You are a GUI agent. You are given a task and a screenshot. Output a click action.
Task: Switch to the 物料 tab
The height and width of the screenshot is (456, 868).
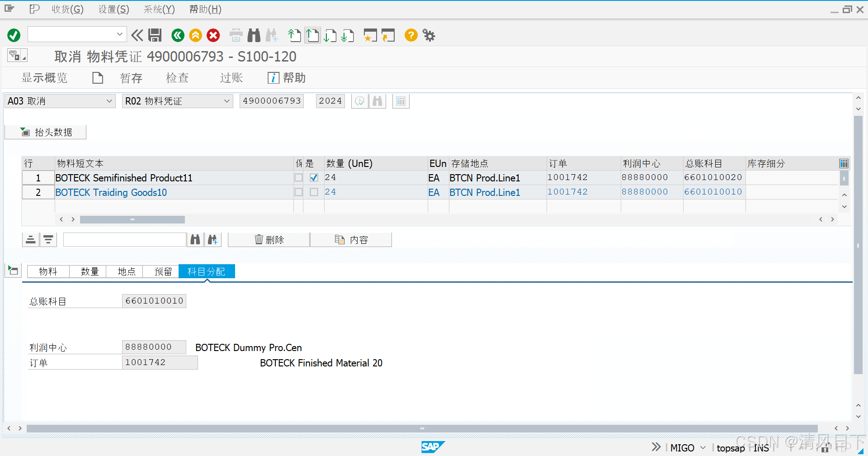point(48,271)
